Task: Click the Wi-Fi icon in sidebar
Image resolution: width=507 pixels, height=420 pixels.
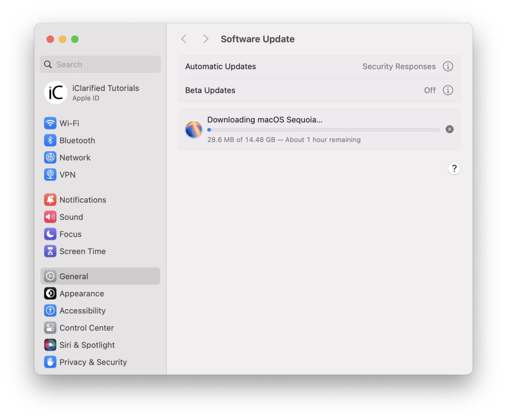Action: (50, 123)
